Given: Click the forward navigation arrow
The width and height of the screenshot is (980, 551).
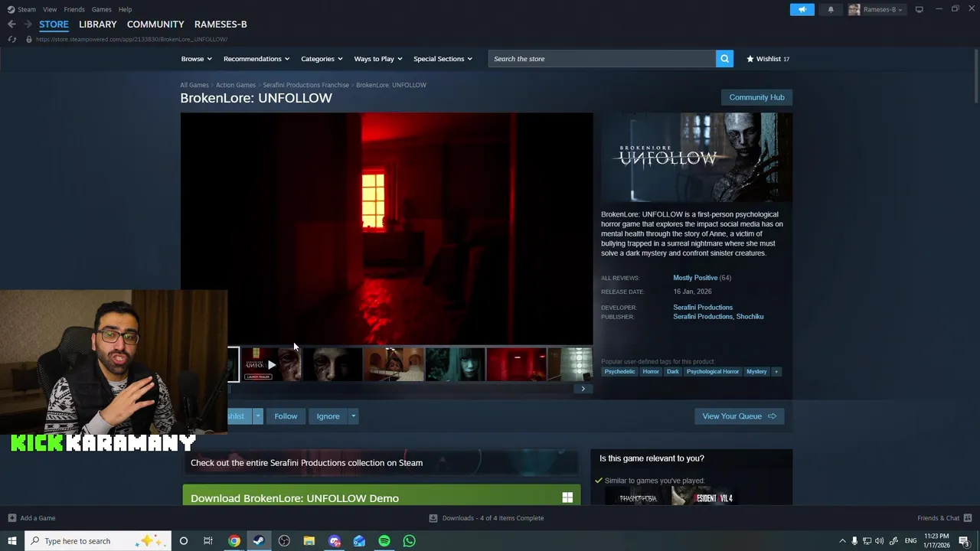Looking at the screenshot, I should pos(28,24).
